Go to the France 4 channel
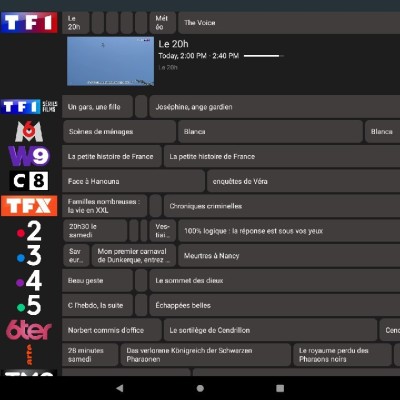Screen dimensions: 400x400 (29, 280)
